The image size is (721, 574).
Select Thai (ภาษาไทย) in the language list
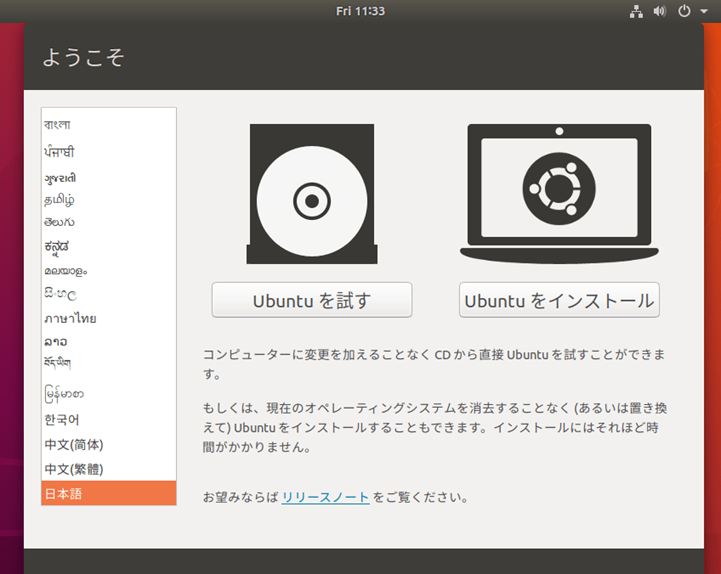109,318
